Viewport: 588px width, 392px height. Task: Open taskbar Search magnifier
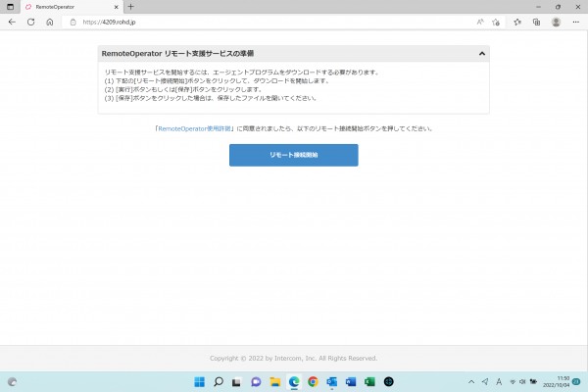(219, 382)
